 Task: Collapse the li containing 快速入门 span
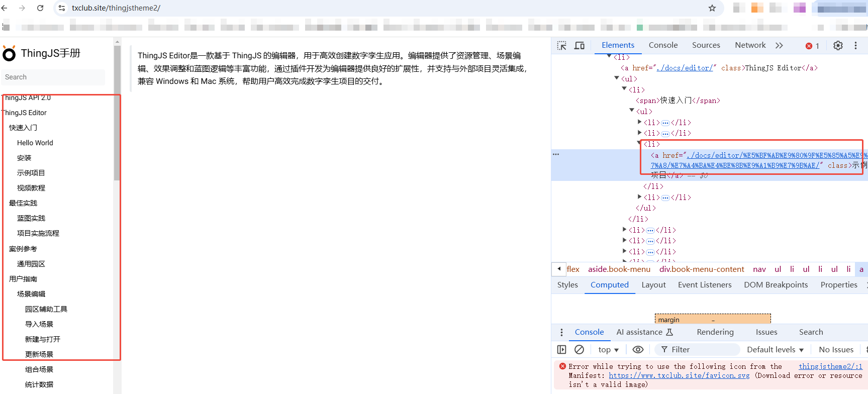(624, 89)
